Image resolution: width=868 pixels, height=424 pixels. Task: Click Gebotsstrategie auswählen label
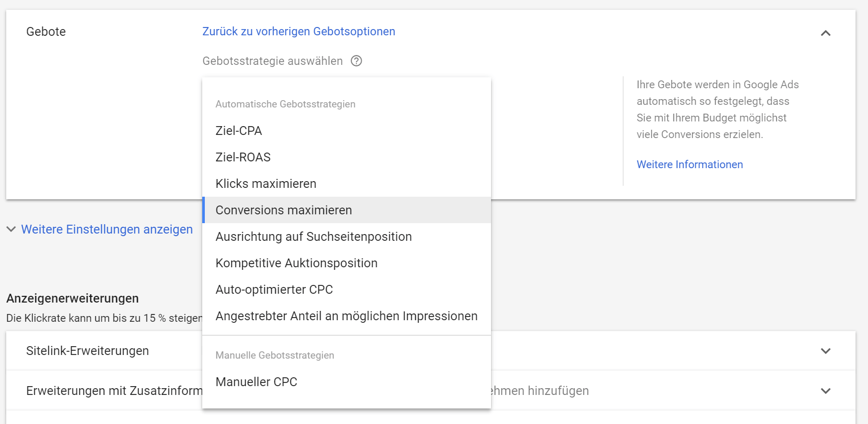273,61
